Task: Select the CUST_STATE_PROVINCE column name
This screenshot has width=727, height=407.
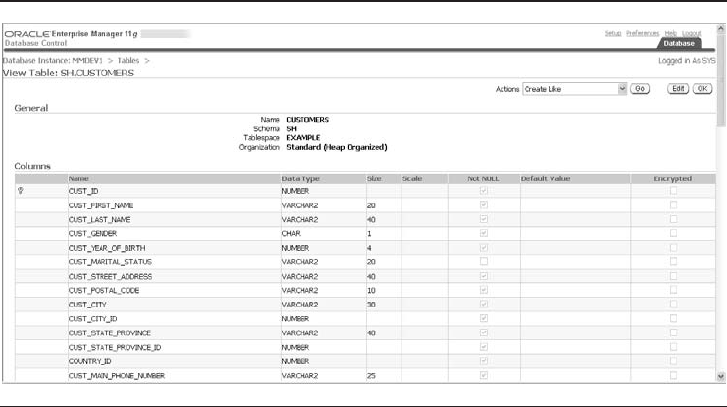Action: click(109, 333)
